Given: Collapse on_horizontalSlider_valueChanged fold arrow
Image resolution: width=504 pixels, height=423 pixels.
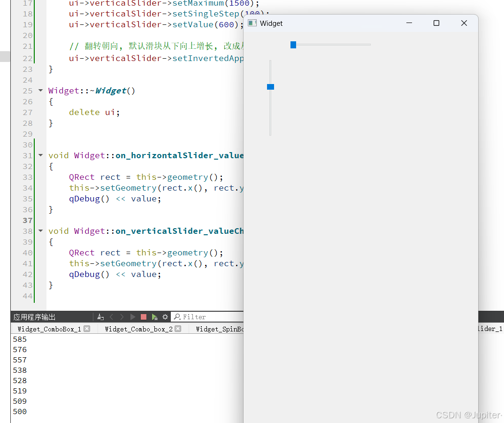Looking at the screenshot, I should [x=40, y=155].
